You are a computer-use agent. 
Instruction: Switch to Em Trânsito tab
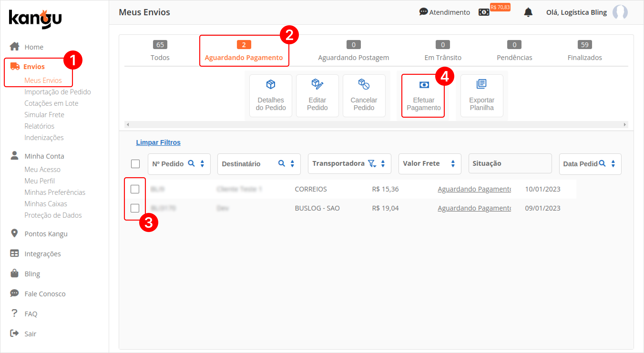tap(443, 51)
